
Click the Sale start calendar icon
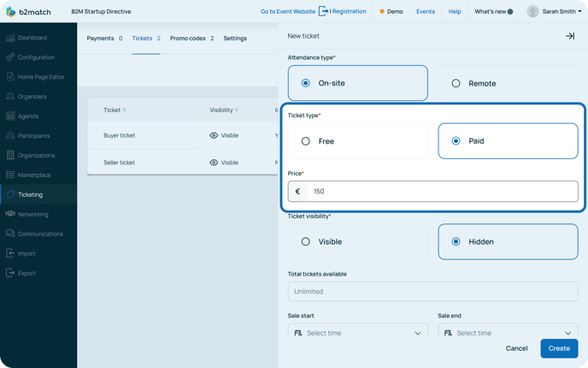[x=298, y=333]
